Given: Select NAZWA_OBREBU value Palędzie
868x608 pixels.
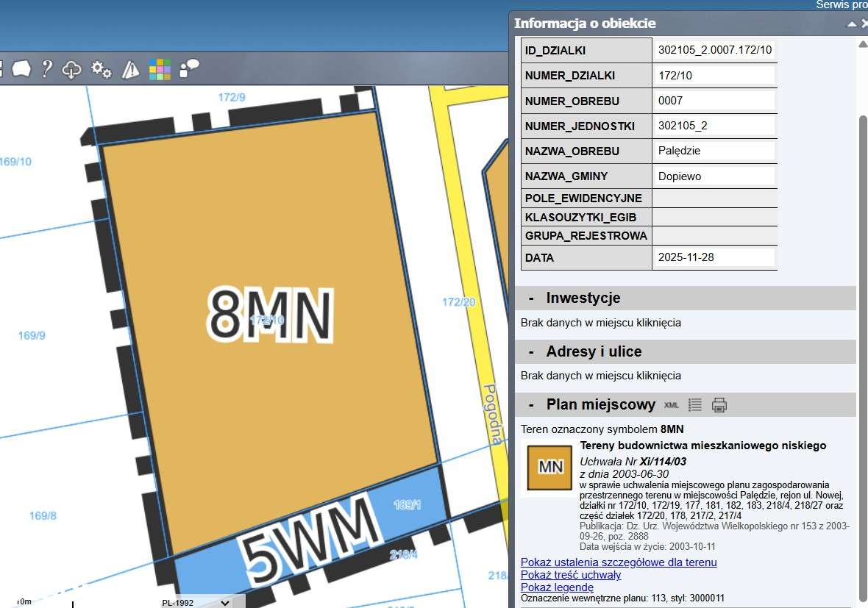Looking at the screenshot, I should click(679, 151).
